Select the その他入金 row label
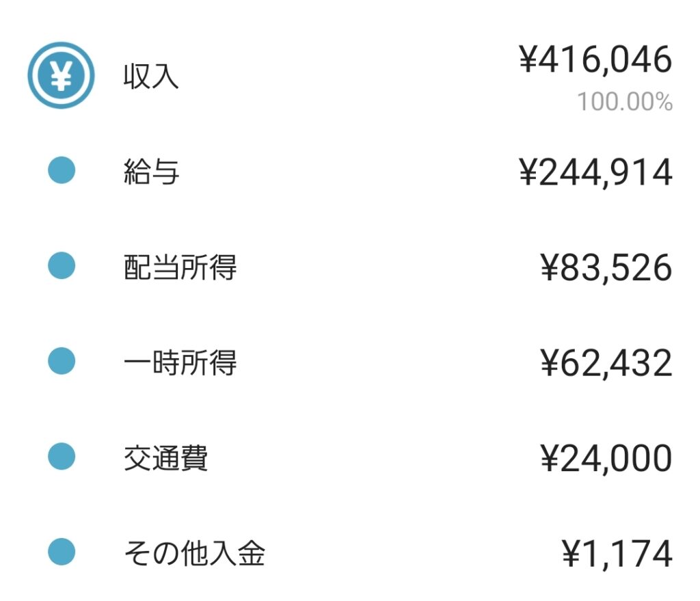700x601 pixels. 194,553
